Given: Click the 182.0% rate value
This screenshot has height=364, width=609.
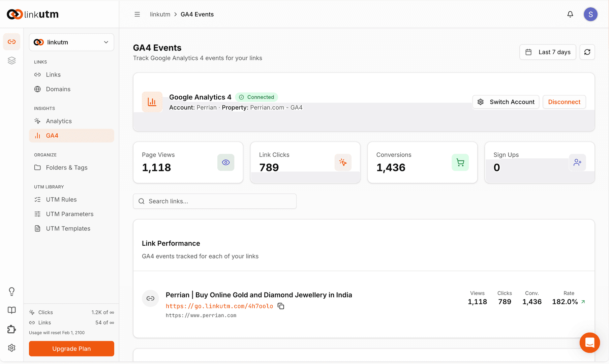Looking at the screenshot, I should [x=565, y=302].
